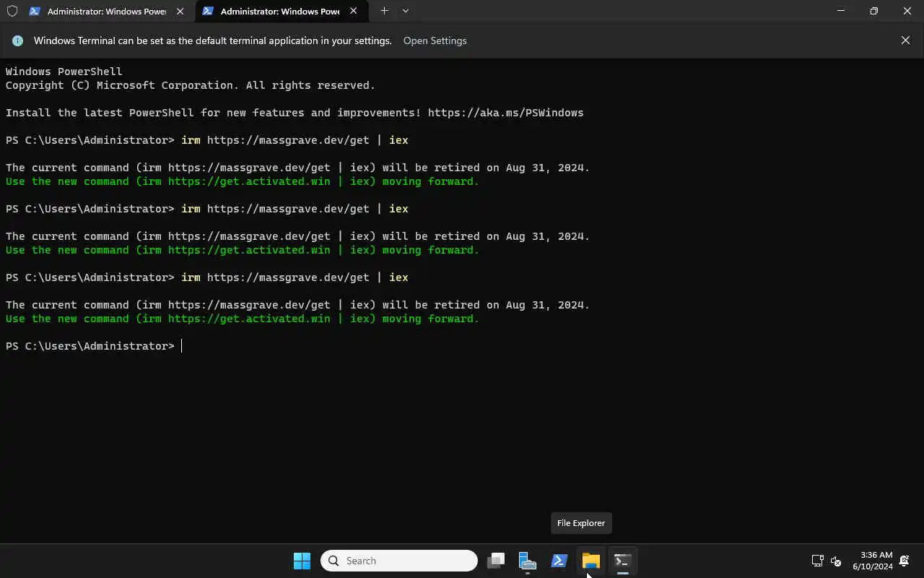The width and height of the screenshot is (924, 578).
Task: Click the magnifier icon in taskbar Search
Action: [x=334, y=561]
